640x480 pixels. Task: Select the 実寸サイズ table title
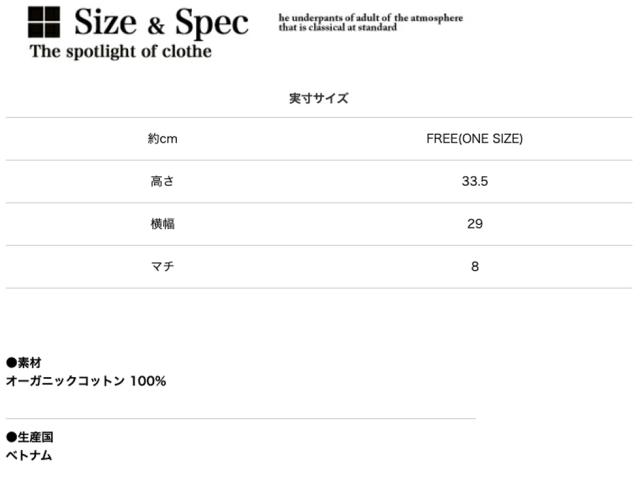click(x=319, y=98)
